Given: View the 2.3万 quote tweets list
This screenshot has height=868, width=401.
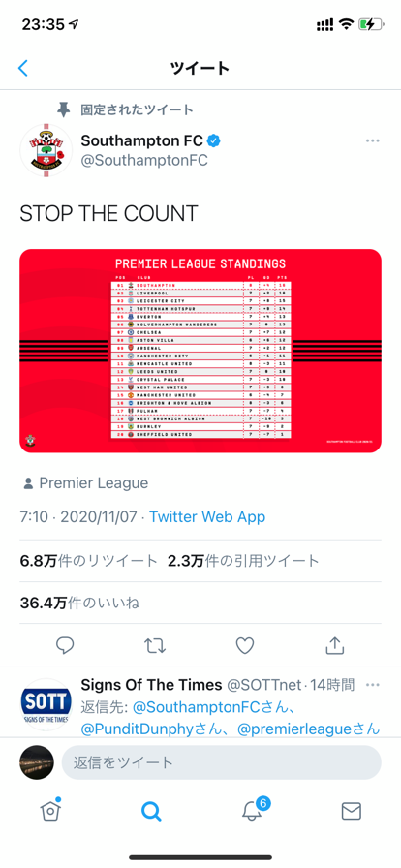Looking at the screenshot, I should tap(244, 561).
